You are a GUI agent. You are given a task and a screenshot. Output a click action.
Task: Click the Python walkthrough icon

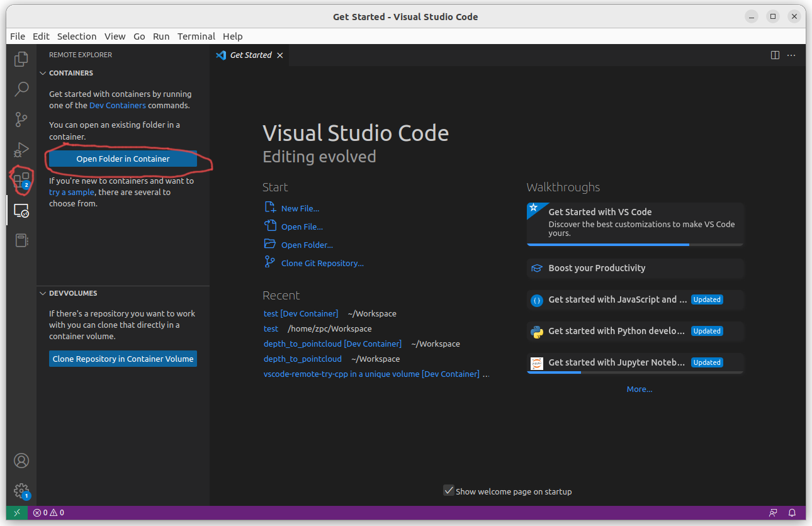537,332
